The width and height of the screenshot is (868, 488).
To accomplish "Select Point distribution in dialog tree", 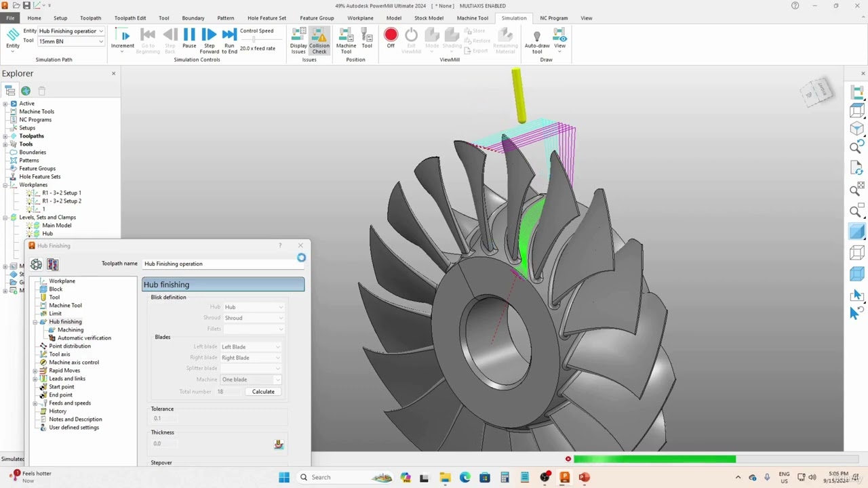I will (70, 346).
